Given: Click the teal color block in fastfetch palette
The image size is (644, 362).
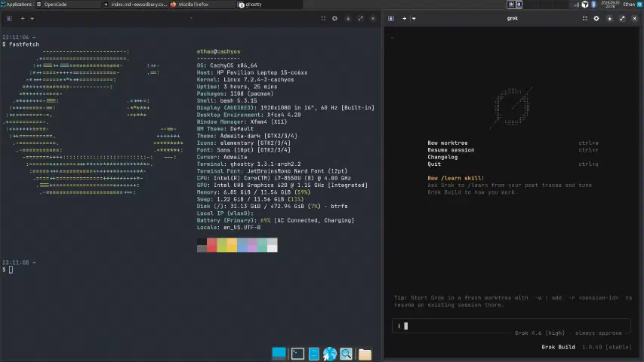Looking at the screenshot, I should [262, 245].
